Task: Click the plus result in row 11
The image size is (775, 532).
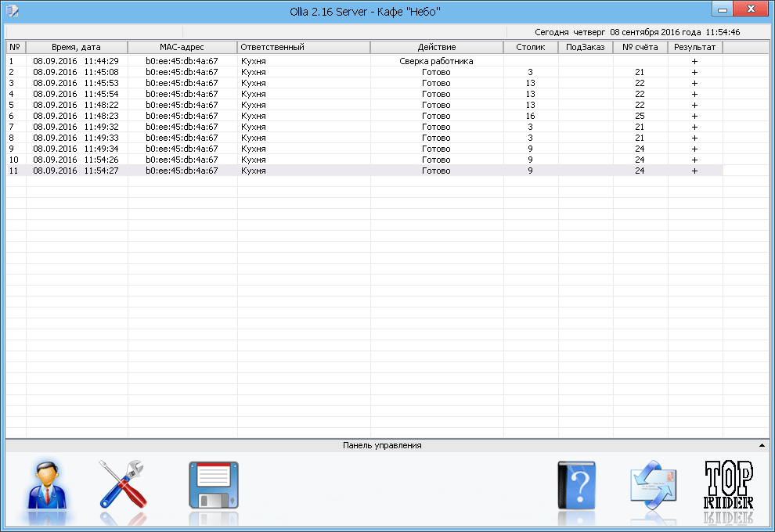Action: click(694, 171)
